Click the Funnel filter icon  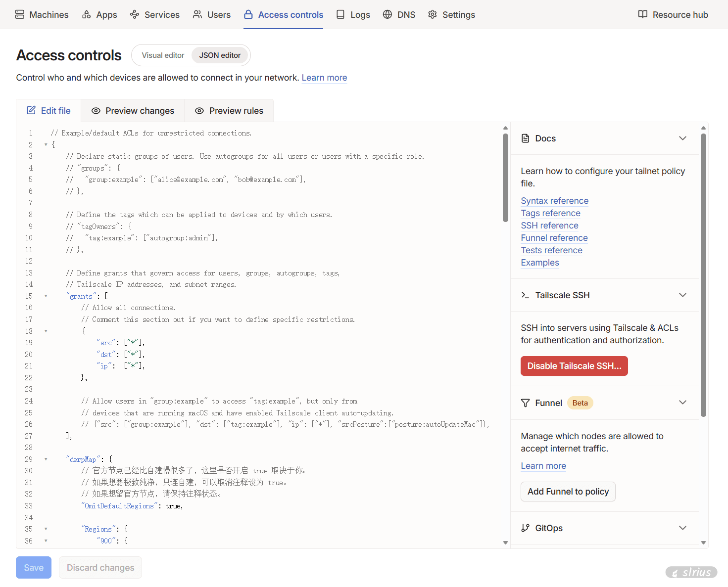[526, 403]
